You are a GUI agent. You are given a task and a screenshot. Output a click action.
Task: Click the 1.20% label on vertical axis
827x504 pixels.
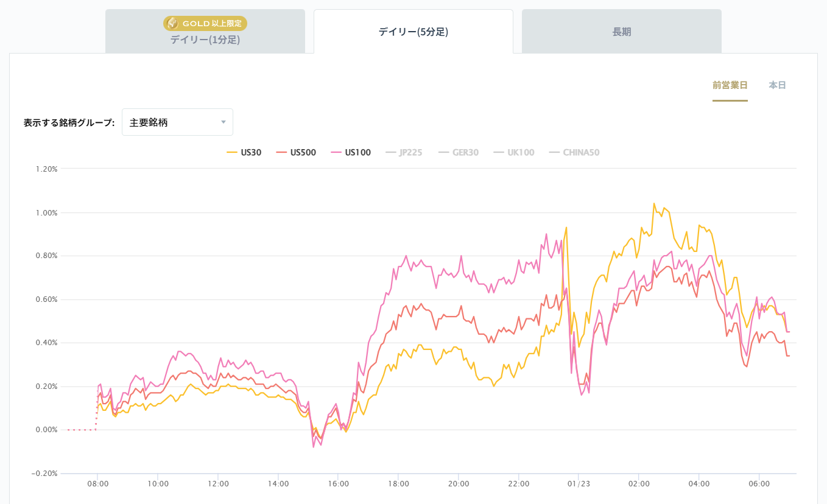point(45,169)
